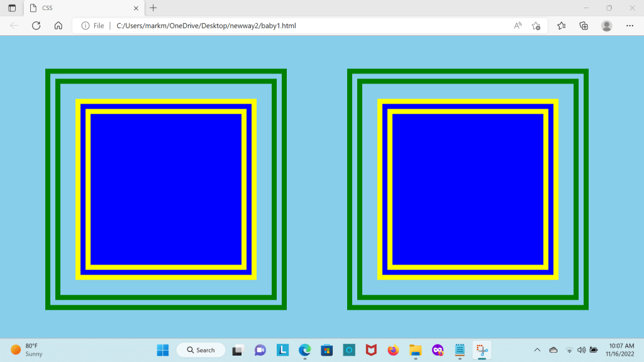Image resolution: width=644 pixels, height=362 pixels.
Task: Open a new tab with plus button
Action: pyautogui.click(x=153, y=8)
